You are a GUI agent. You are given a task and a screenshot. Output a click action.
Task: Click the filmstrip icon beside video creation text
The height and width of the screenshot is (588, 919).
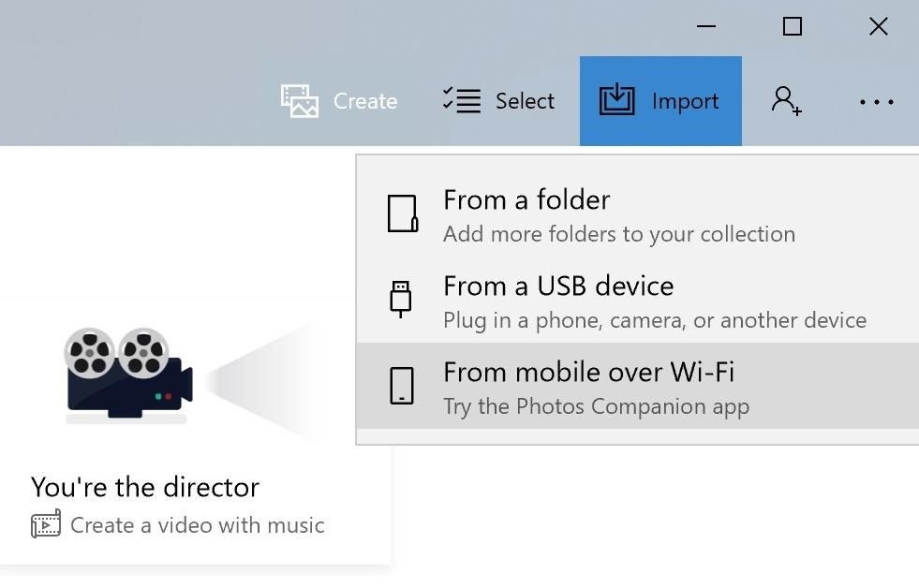[x=48, y=525]
